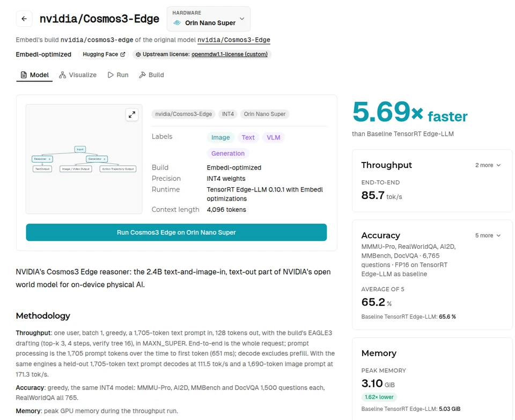Open the openmdw1.1-license (custom) link
The height and width of the screenshot is (420, 515).
[x=230, y=54]
